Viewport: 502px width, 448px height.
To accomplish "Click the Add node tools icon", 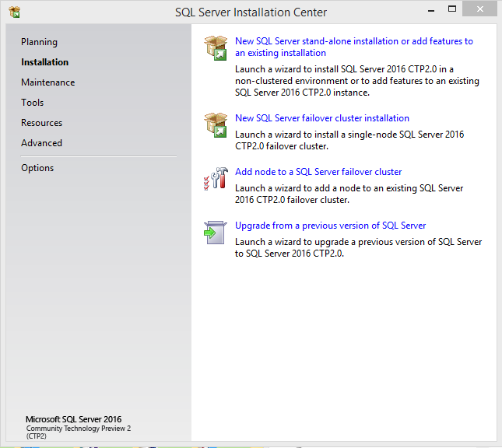I will click(216, 179).
